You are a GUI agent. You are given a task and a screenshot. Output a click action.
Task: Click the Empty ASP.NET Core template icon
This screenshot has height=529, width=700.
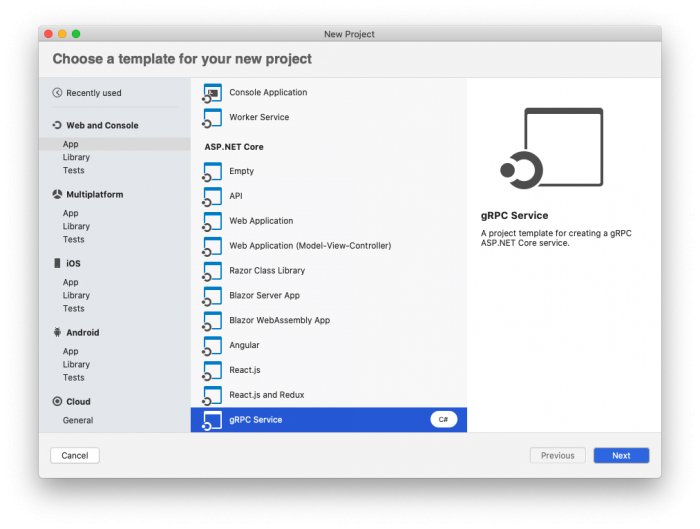[x=212, y=172]
